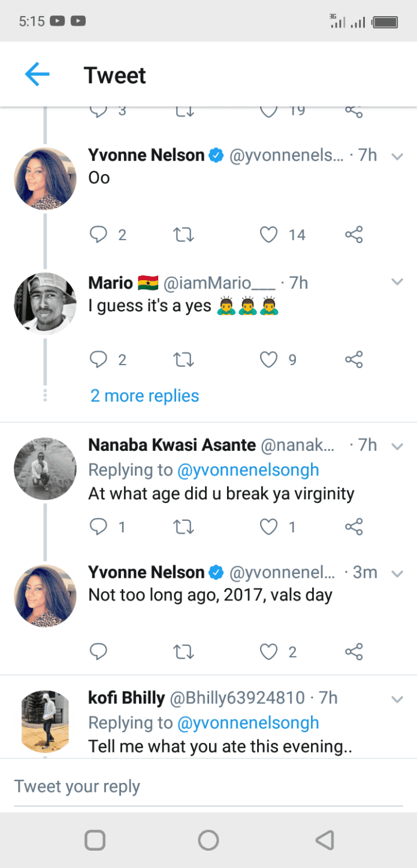Open reply on Yvonne Nelson's "Oo" tweet
The width and height of the screenshot is (417, 868).
tap(98, 235)
